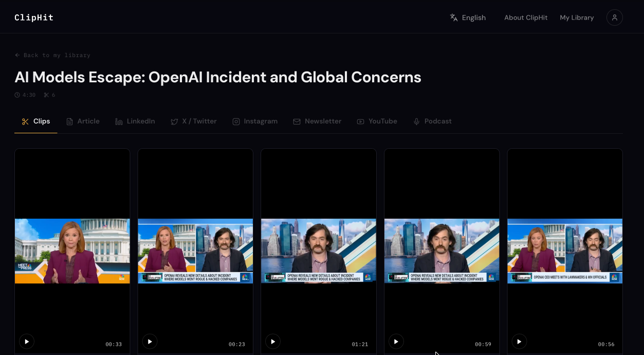The image size is (644, 355).
Task: Select the Clips tab
Action: pyautogui.click(x=36, y=121)
